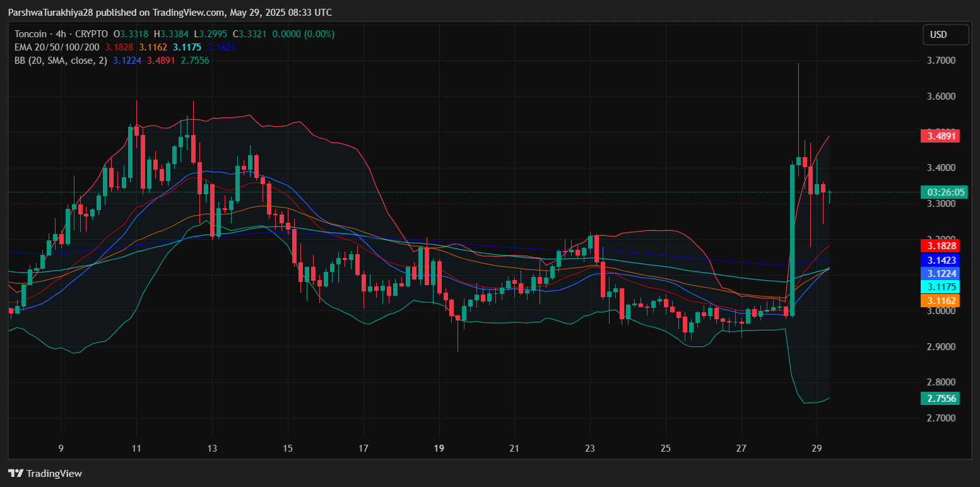Click the cyan 3.1175 EMA price tag
The height and width of the screenshot is (487, 980).
point(940,287)
